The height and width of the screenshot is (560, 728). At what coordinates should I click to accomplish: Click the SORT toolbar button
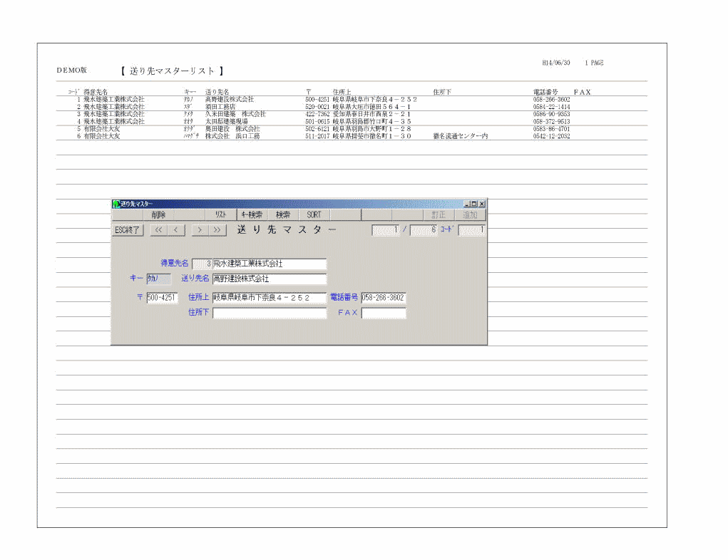[314, 214]
